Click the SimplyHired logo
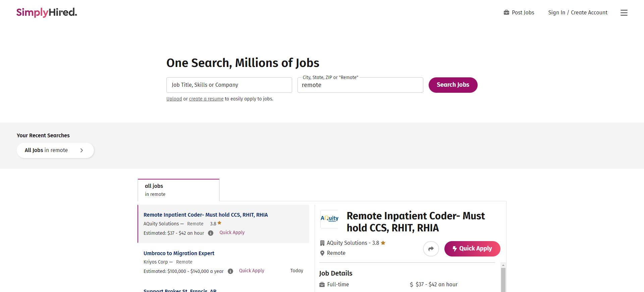The width and height of the screenshot is (644, 292). 47,12
